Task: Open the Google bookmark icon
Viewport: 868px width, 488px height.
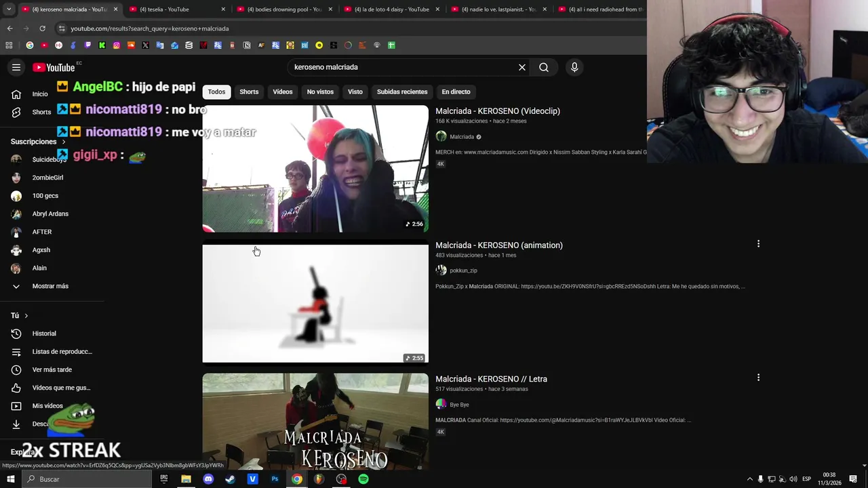Action: (30, 45)
